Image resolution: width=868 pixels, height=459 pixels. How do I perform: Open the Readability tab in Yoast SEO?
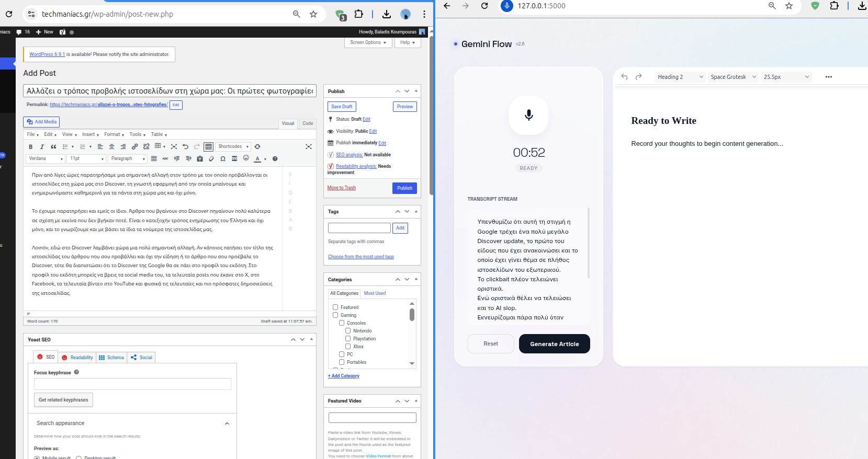click(77, 358)
